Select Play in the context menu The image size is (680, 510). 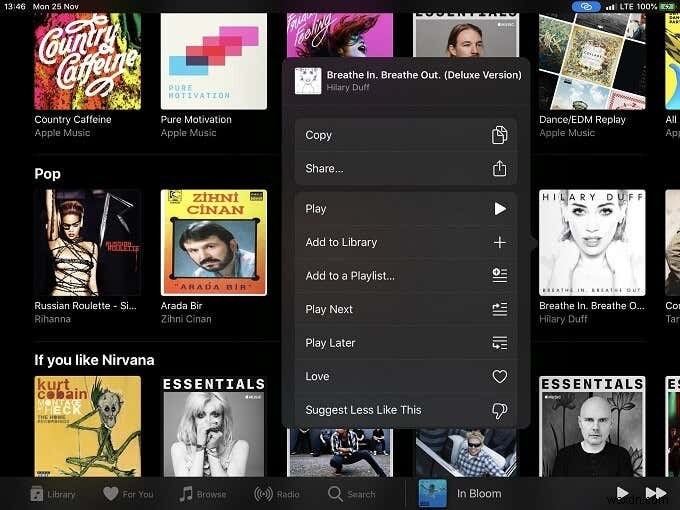click(406, 209)
